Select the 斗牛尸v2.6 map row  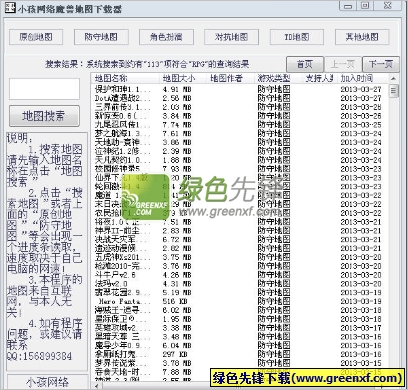tap(239, 275)
